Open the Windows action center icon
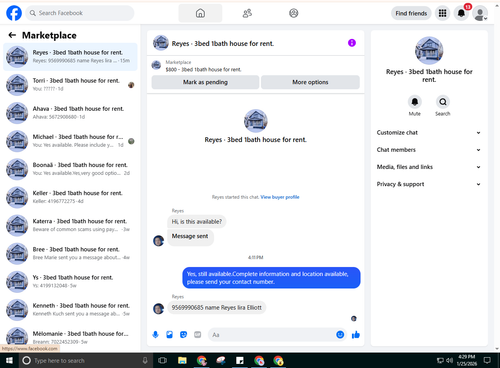Screen dimensions: 500x368 click(x=487, y=360)
